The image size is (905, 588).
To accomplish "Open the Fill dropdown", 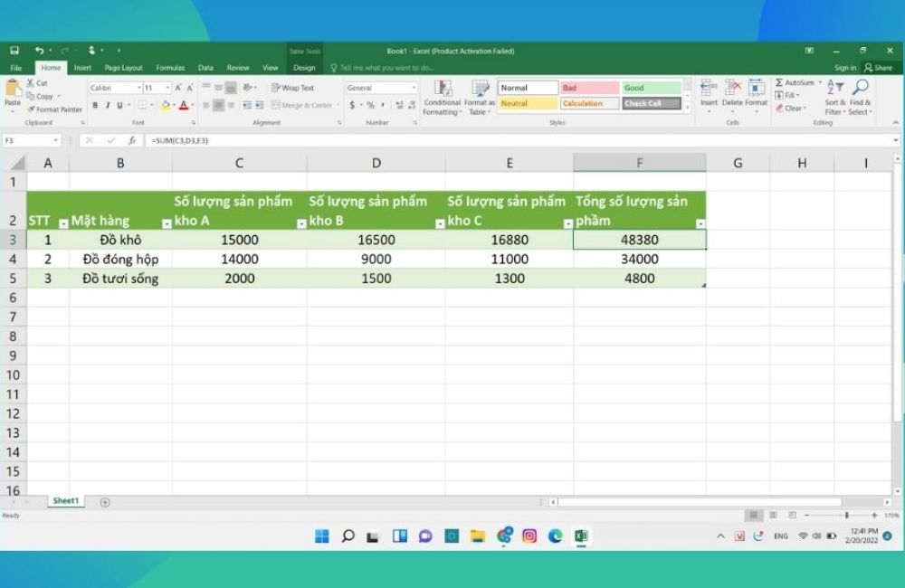I will pyautogui.click(x=787, y=95).
